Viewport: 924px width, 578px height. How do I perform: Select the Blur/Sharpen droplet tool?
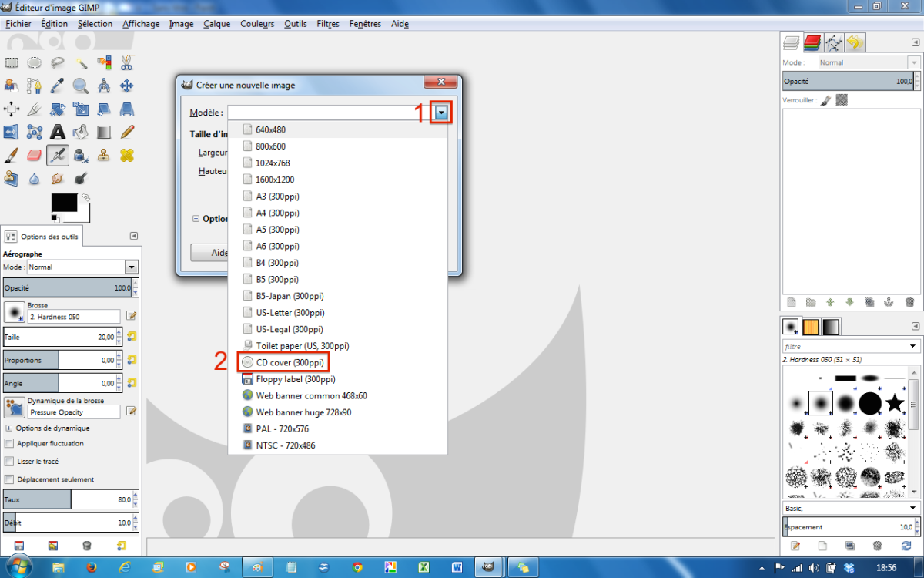[35, 178]
